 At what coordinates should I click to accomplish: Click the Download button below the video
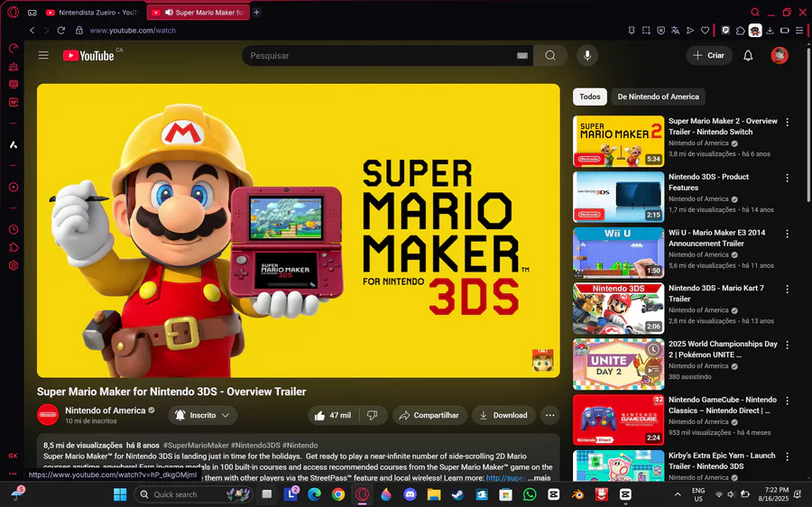click(x=503, y=415)
